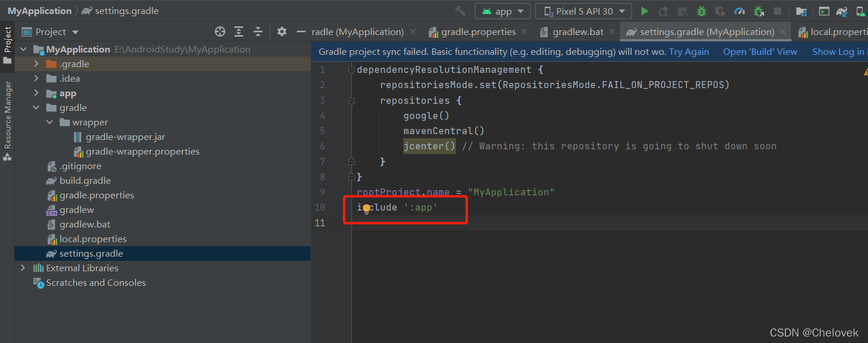
Task: Run the app with green play button
Action: [x=644, y=11]
